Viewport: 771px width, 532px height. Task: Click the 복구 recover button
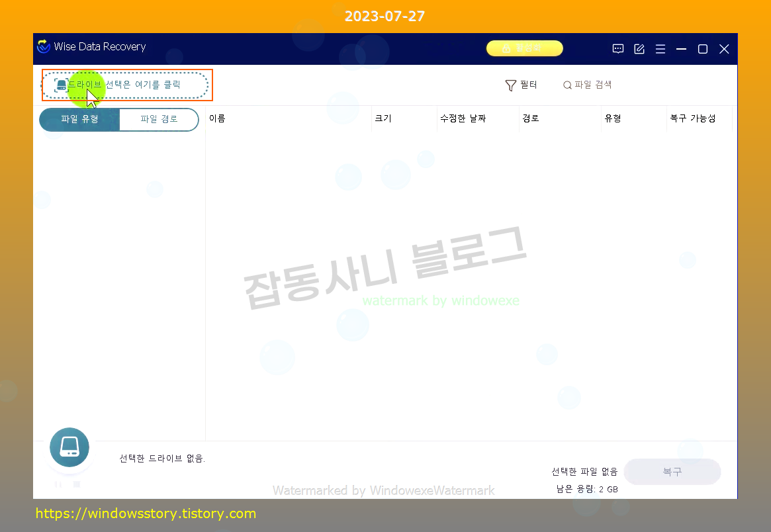[x=672, y=472]
